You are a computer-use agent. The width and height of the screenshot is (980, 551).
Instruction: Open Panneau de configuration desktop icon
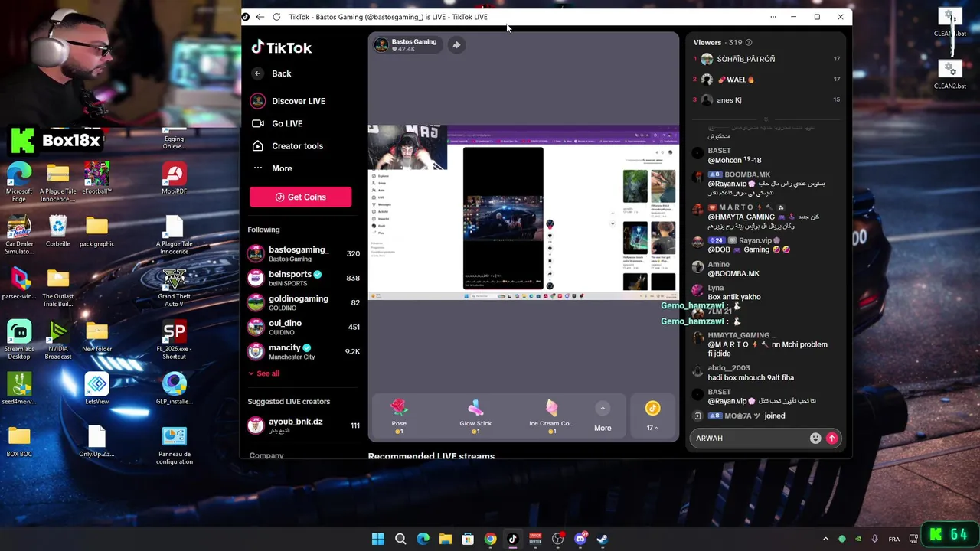[x=175, y=445]
